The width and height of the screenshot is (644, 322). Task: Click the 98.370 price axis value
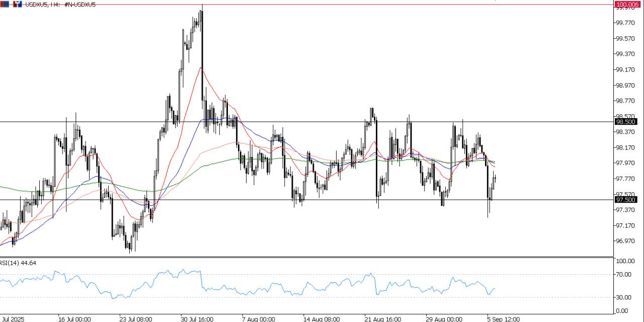(625, 132)
